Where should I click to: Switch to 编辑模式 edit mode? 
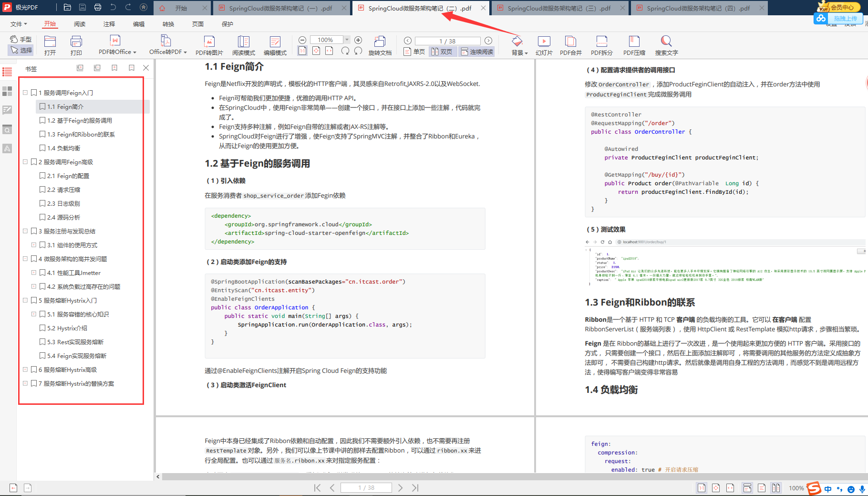(275, 45)
